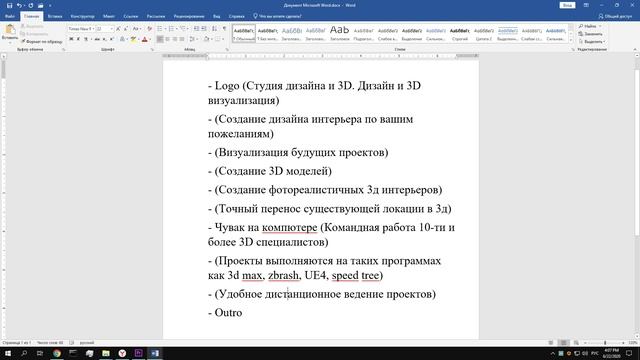Switch to the Review (Рецензирование) tab
Screen dimensions: 640x360
coord(189,16)
